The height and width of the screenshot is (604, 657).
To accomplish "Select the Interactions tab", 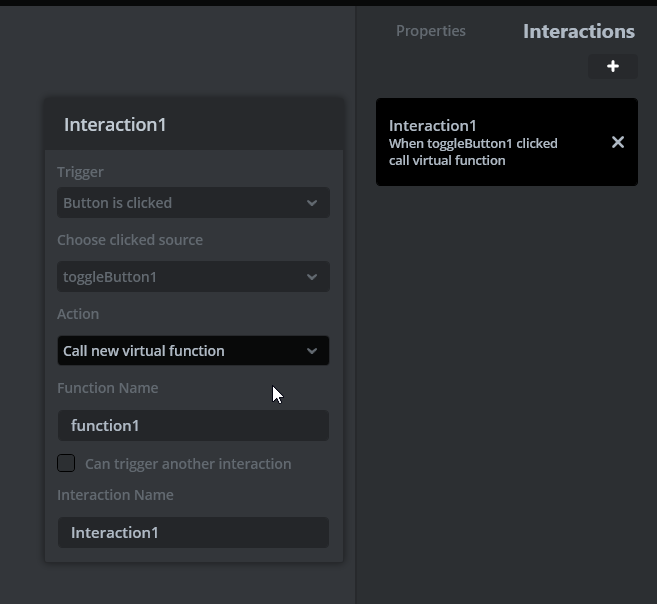I will pyautogui.click(x=578, y=31).
